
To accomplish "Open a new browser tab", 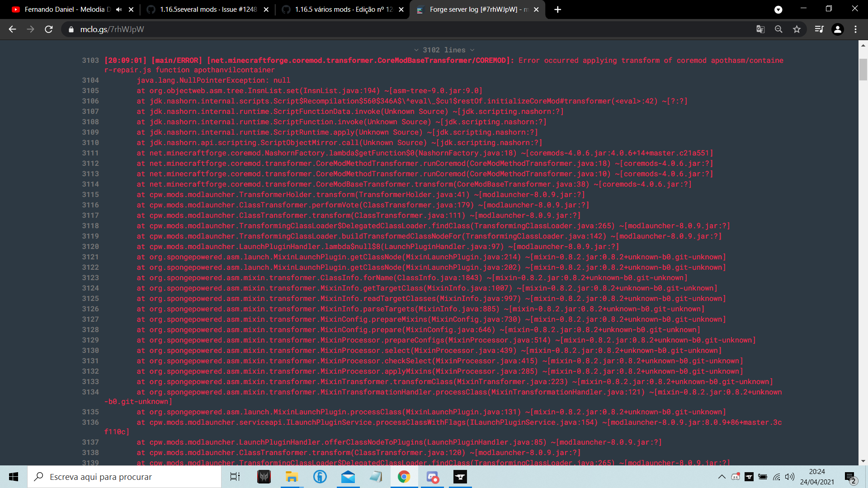I will click(x=558, y=9).
